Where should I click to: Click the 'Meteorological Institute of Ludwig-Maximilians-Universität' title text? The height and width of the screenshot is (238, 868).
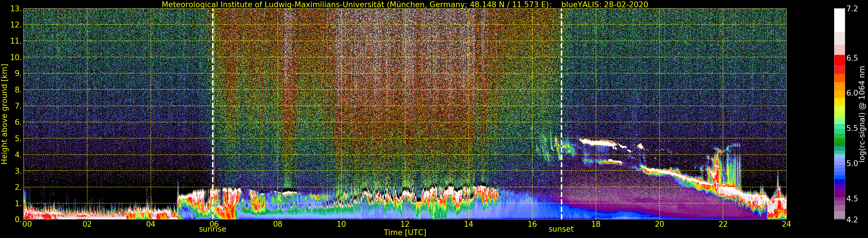tap(274, 4)
